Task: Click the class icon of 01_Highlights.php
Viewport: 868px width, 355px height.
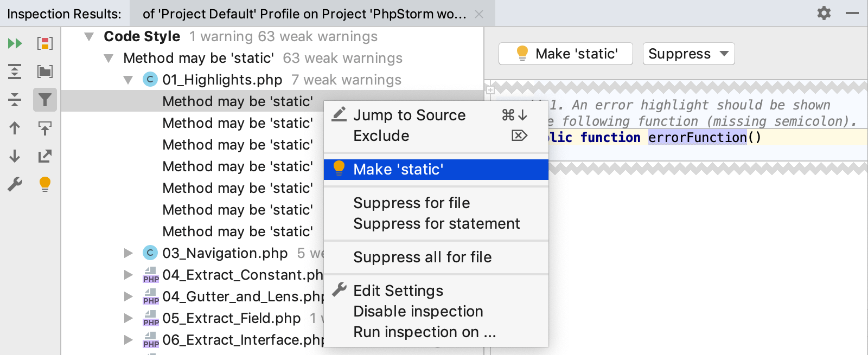Action: [150, 80]
